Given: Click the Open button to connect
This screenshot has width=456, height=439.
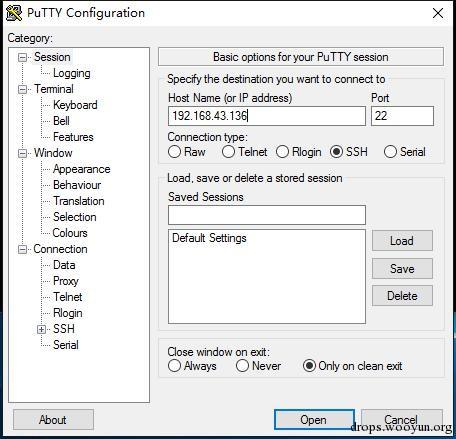Looking at the screenshot, I should (x=314, y=420).
